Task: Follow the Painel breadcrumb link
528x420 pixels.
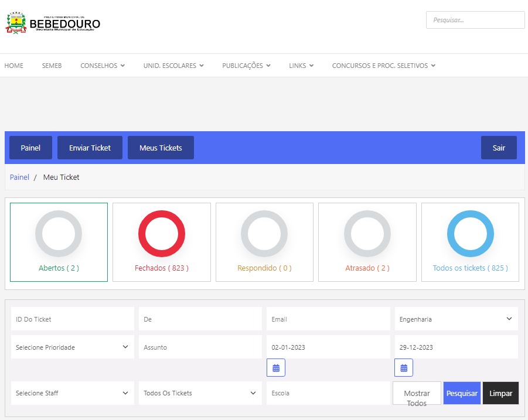Action: (19, 177)
